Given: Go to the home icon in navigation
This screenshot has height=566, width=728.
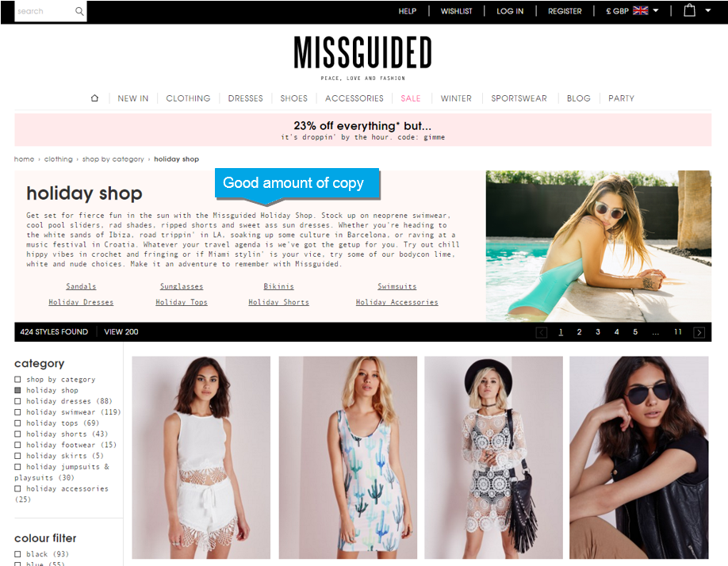Looking at the screenshot, I should click(x=94, y=98).
